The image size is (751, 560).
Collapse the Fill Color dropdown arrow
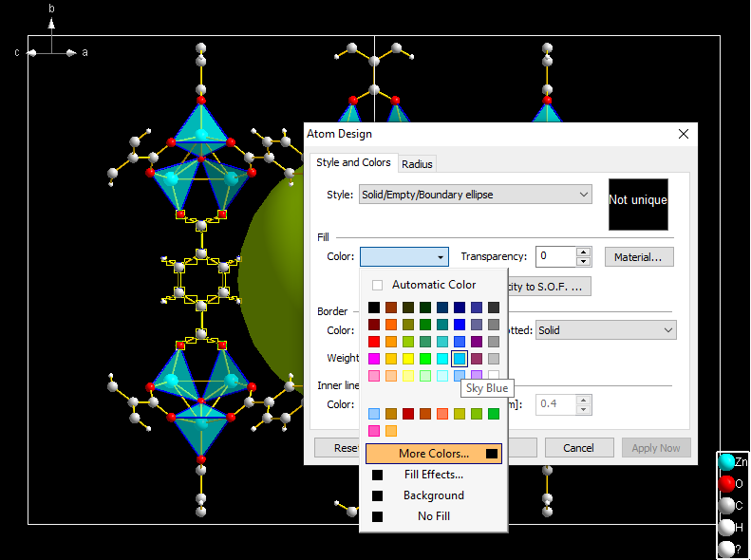[x=441, y=257]
